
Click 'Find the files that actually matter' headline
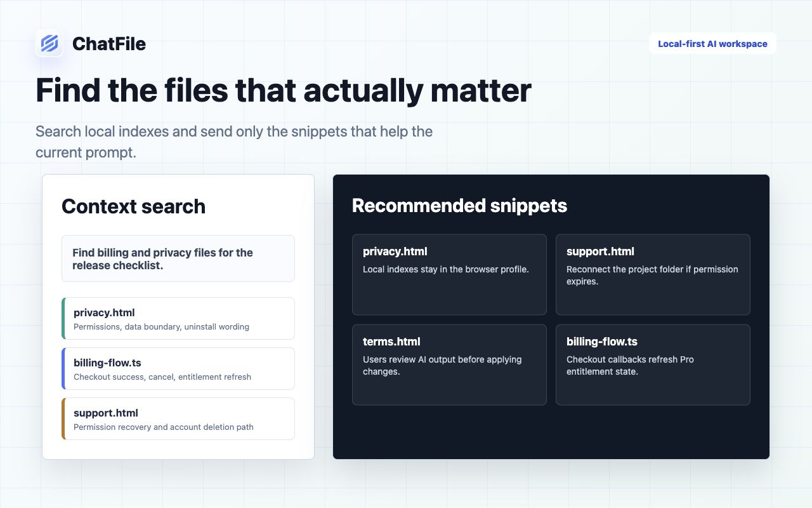(x=284, y=90)
